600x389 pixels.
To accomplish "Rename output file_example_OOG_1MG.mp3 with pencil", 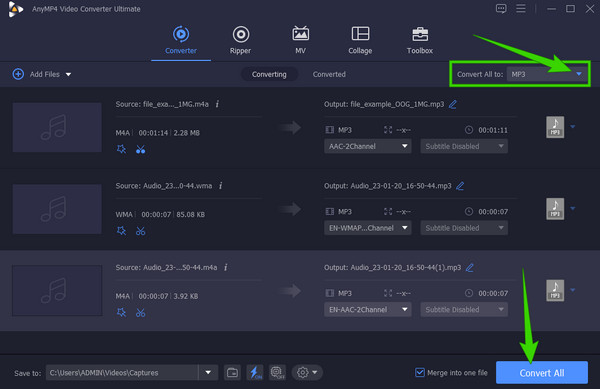I will [453, 104].
